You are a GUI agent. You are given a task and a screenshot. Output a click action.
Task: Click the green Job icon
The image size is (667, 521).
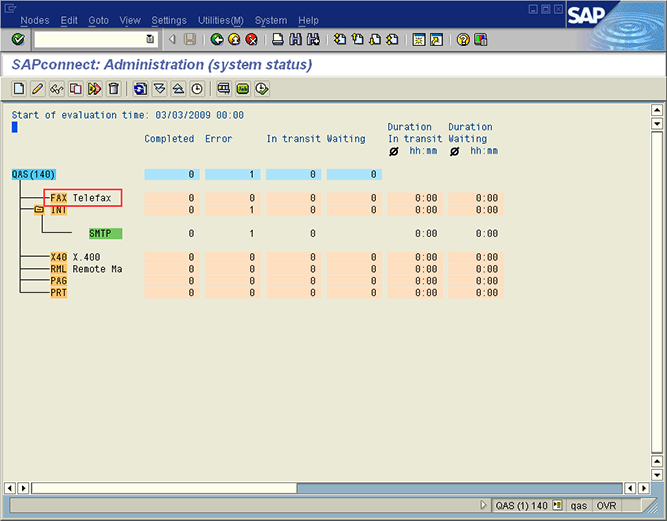click(243, 89)
